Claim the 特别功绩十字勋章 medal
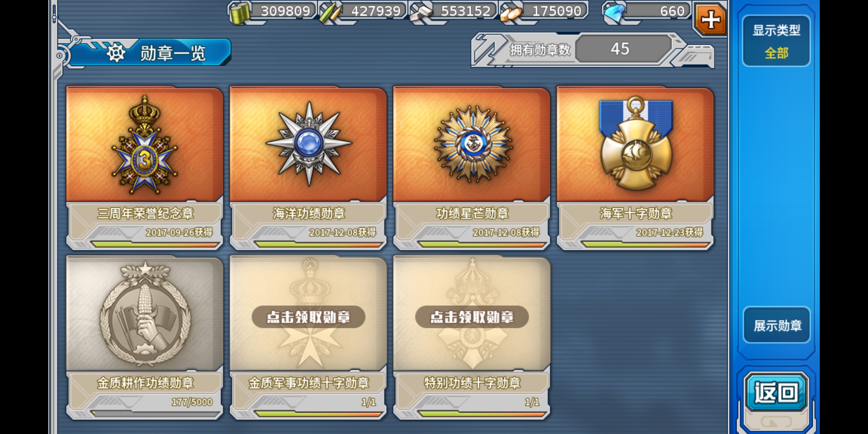The image size is (868, 434). 472,317
